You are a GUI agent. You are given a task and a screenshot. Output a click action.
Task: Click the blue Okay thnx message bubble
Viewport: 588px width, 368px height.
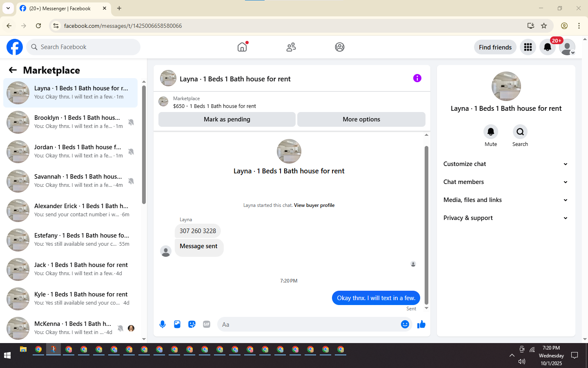376,298
